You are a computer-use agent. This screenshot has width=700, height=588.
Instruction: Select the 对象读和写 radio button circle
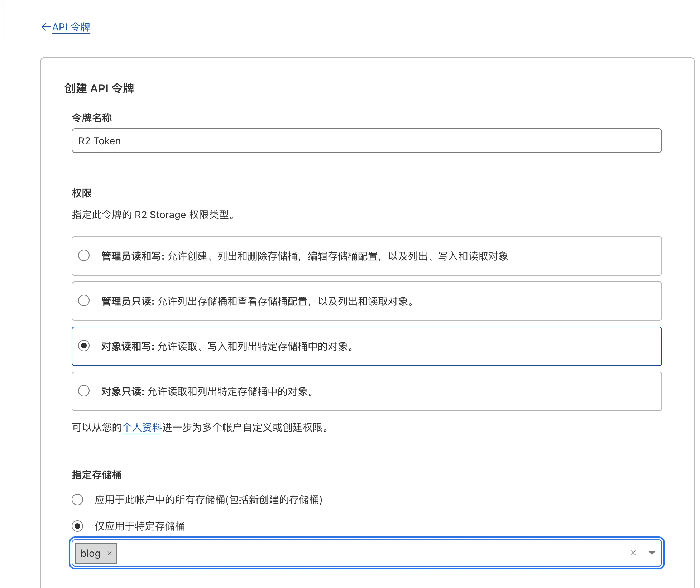(x=84, y=346)
